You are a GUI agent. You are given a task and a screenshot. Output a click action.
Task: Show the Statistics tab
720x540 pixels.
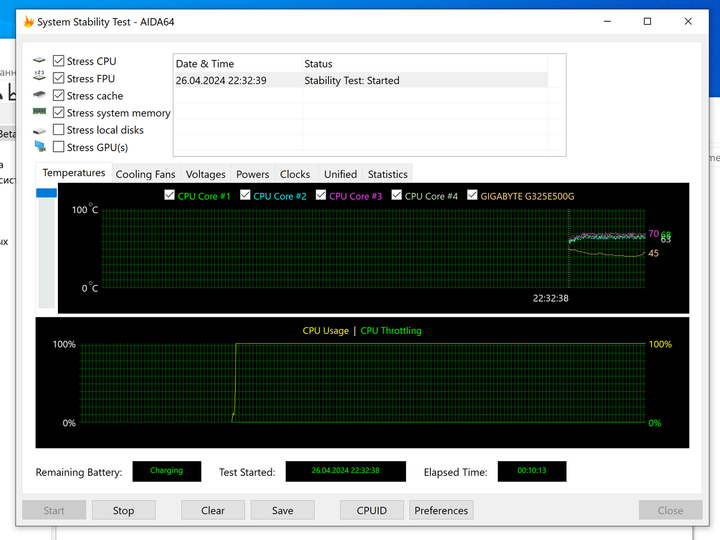tap(388, 174)
